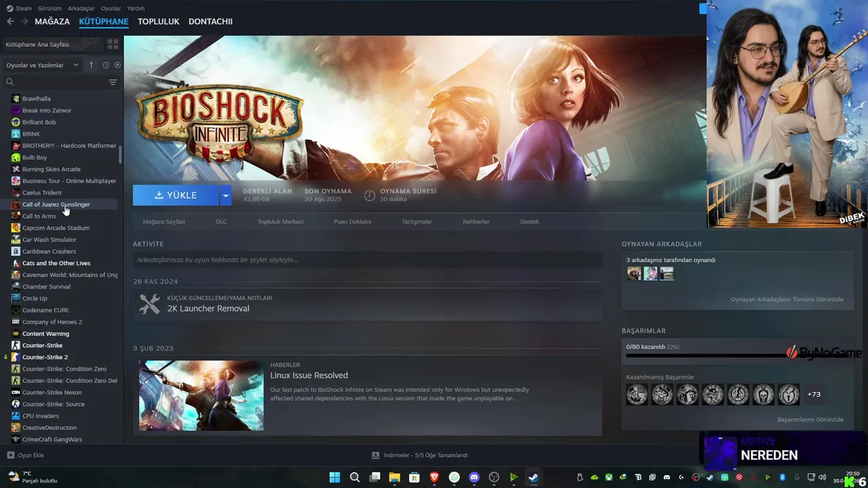Open the Görünüm menu
The image size is (868, 488).
point(50,8)
